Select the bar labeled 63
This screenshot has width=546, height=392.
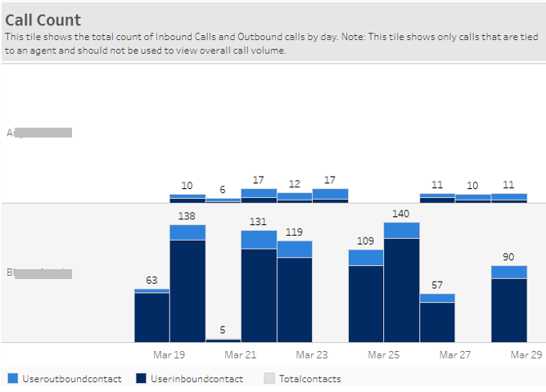coord(151,316)
